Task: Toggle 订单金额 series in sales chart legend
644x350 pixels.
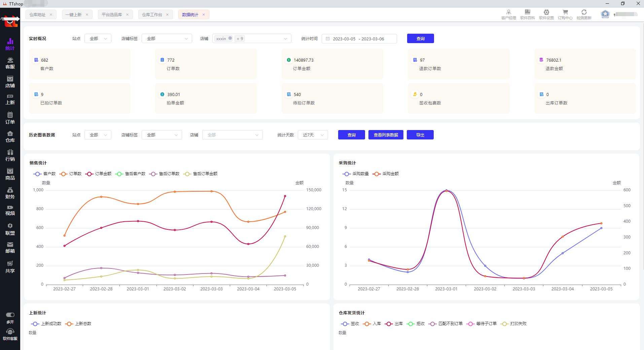Action: pyautogui.click(x=99, y=174)
